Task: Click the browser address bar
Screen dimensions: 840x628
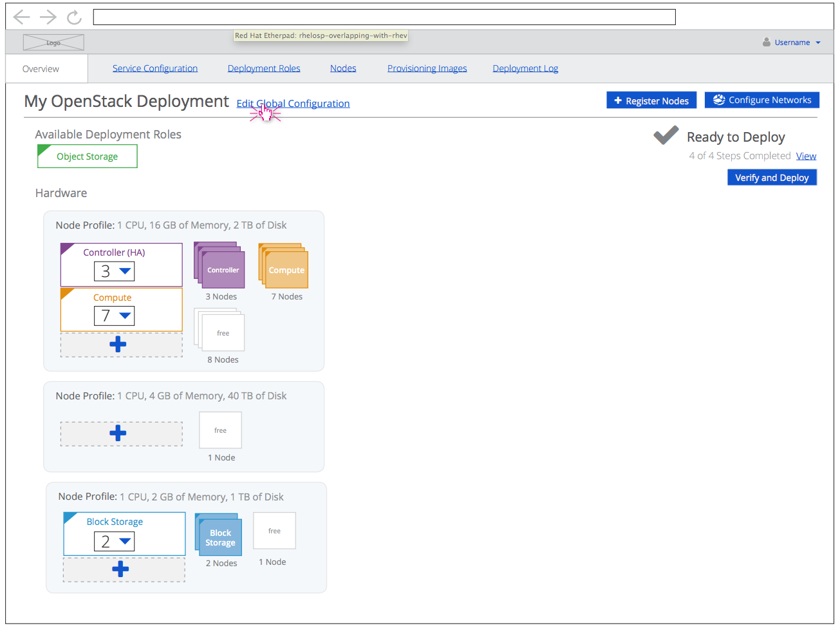Action: [384, 17]
